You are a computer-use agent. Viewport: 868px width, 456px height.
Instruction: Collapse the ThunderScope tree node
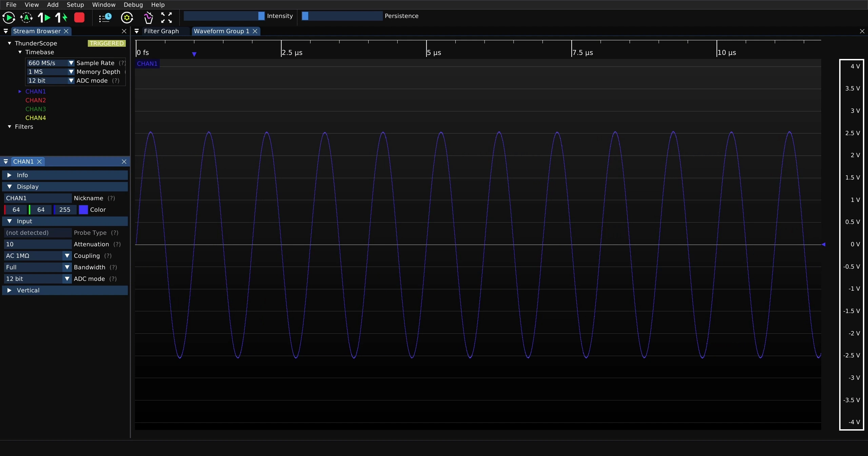[x=9, y=43]
